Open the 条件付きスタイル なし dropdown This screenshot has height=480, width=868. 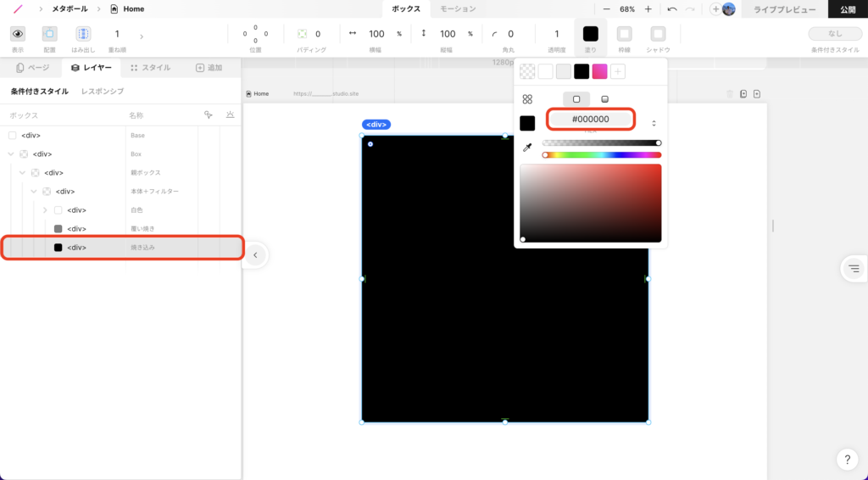click(x=835, y=34)
